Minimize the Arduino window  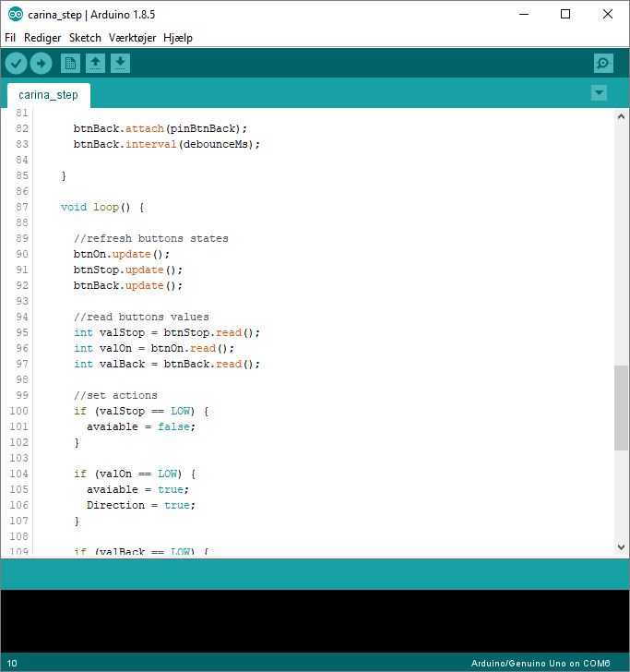(524, 14)
